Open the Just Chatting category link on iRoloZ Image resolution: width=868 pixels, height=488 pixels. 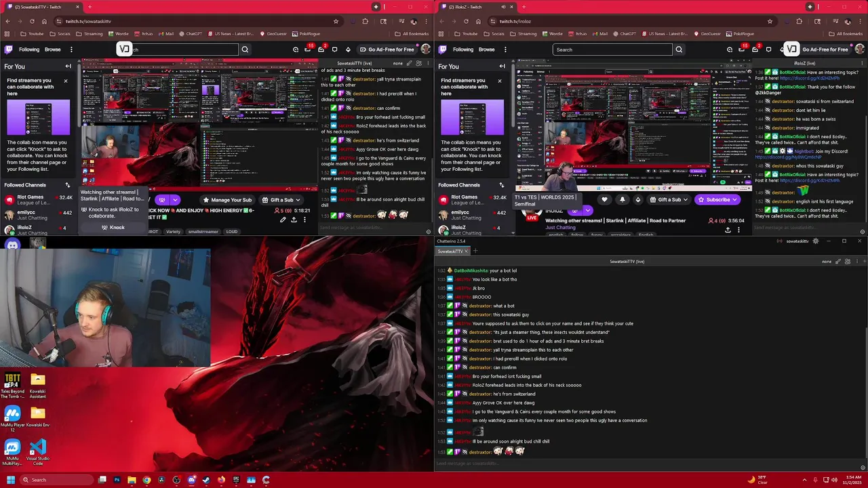tap(561, 228)
